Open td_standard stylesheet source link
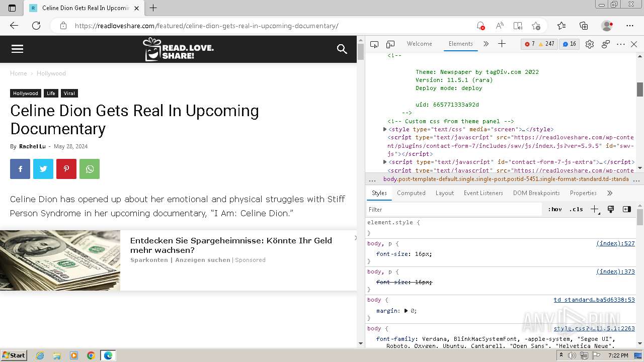This screenshot has height=362, width=644. tap(594, 300)
